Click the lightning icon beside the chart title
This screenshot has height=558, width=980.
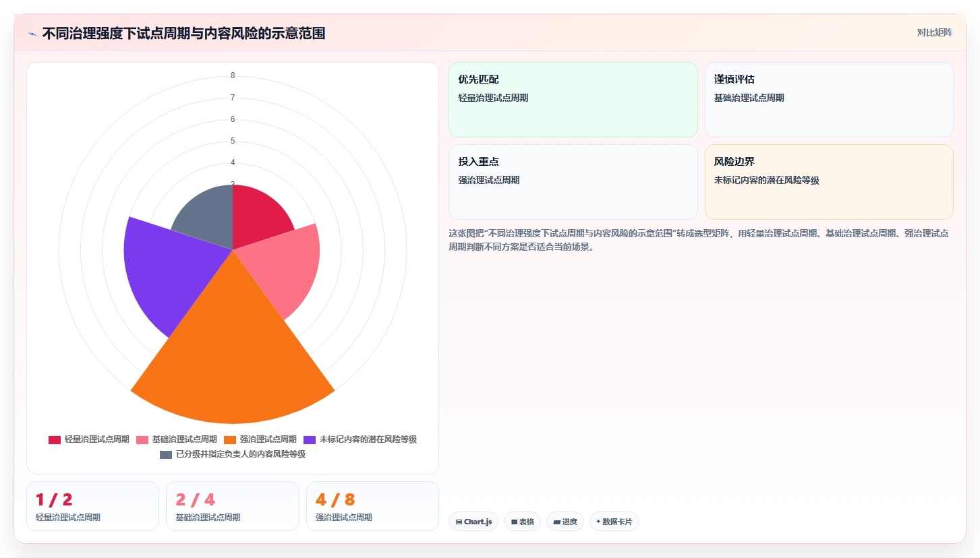pos(32,34)
